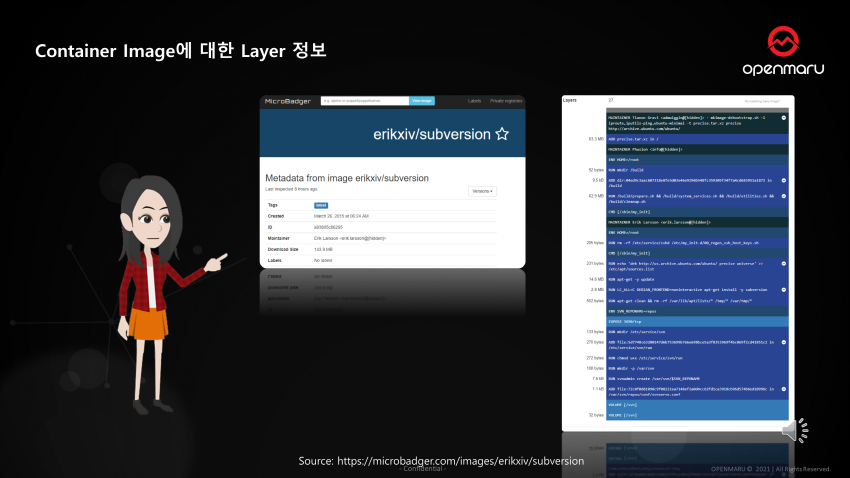Click 'Metadata from image erikxiv/subversion' heading
Viewport: 850px width, 478px height.
347,178
